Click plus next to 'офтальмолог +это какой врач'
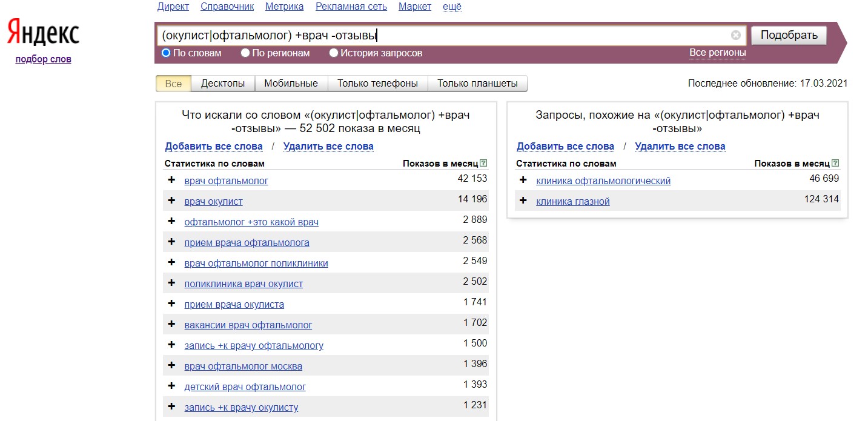 [171, 221]
